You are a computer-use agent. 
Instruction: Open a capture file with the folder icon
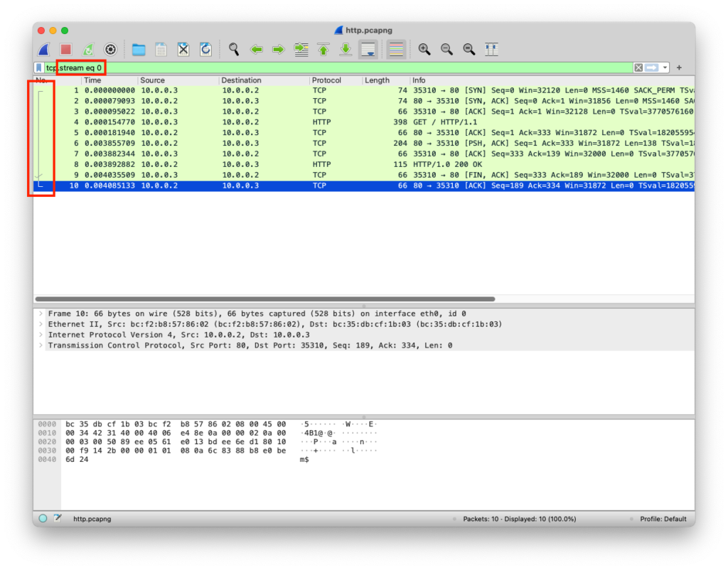(x=139, y=49)
